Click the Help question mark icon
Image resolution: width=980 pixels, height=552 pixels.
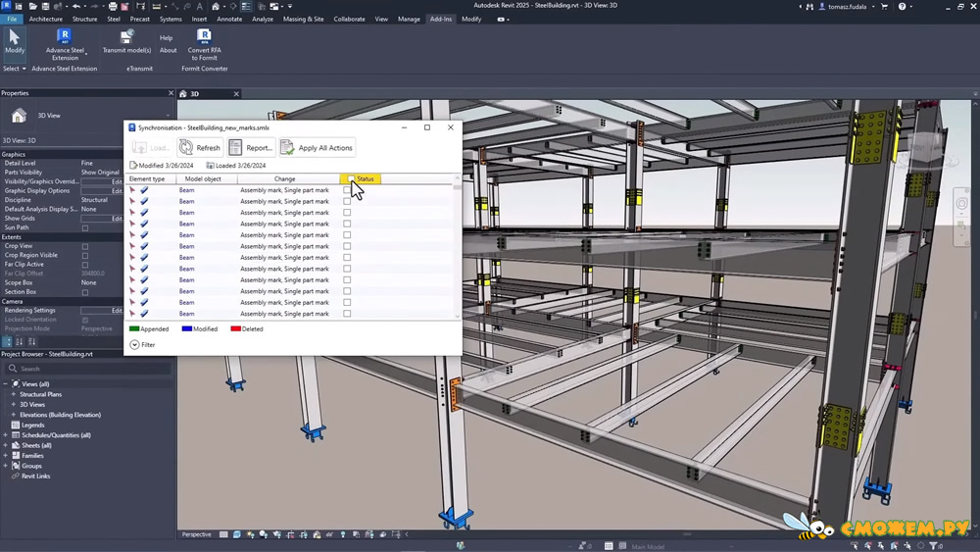point(902,6)
